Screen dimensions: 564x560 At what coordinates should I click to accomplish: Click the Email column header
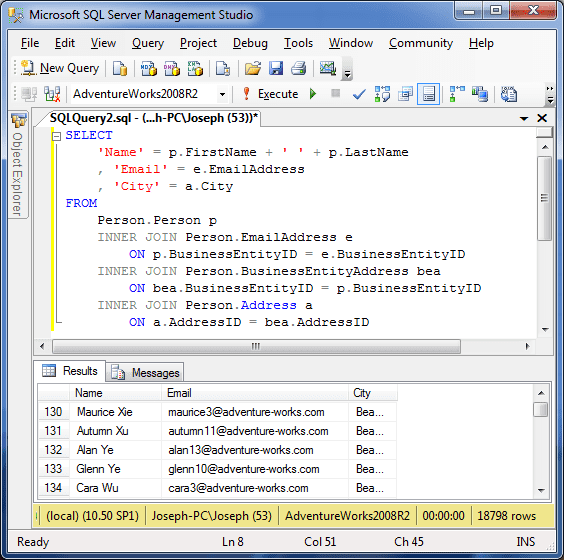pyautogui.click(x=255, y=393)
